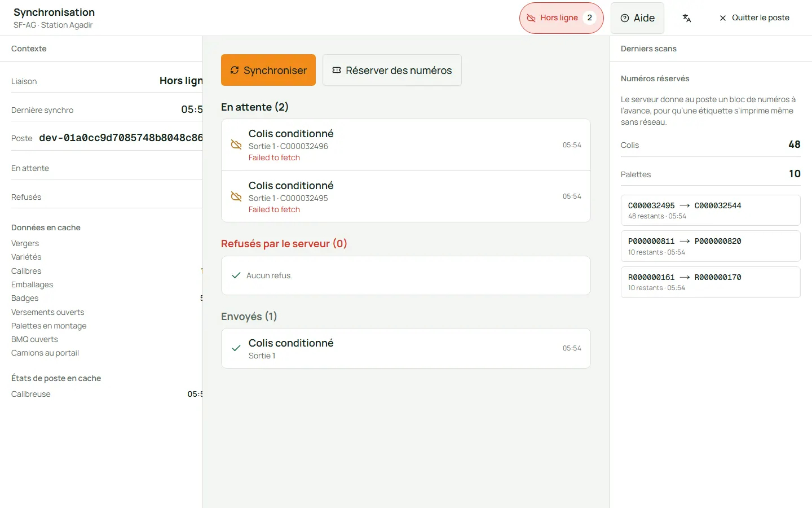Click the Palettes reserved count 10

[795, 174]
